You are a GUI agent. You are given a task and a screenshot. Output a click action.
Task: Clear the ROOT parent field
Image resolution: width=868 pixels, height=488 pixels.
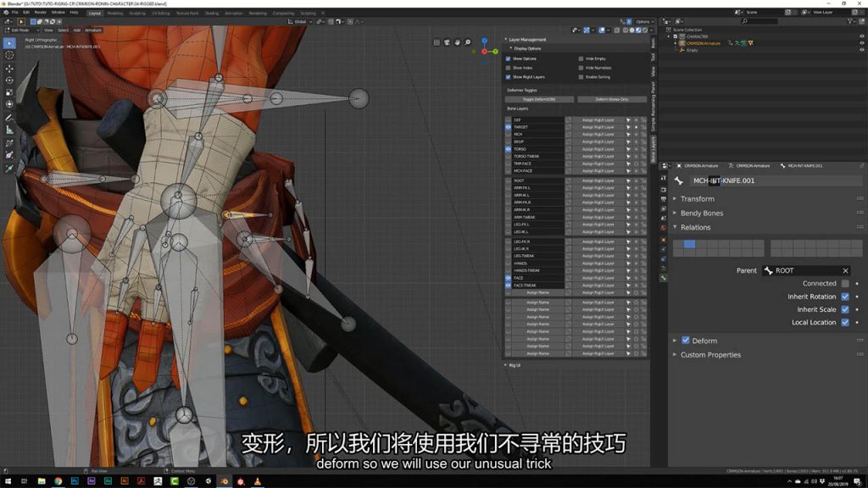pyautogui.click(x=845, y=270)
